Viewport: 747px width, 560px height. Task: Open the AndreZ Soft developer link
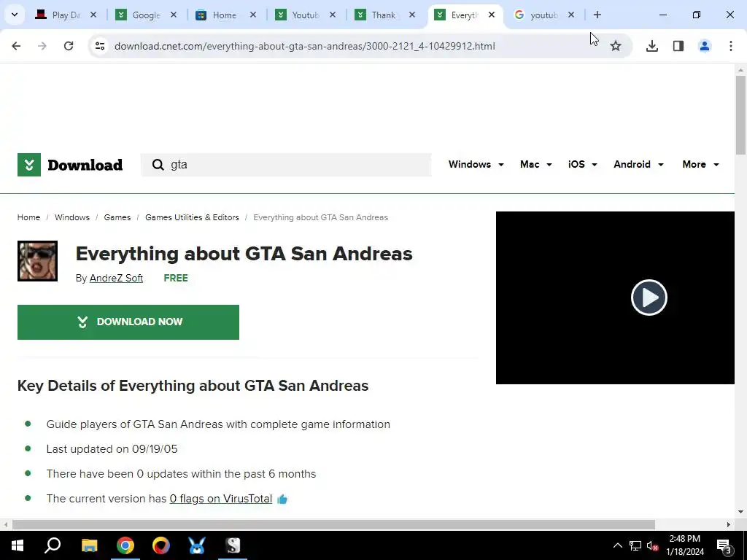116,278
